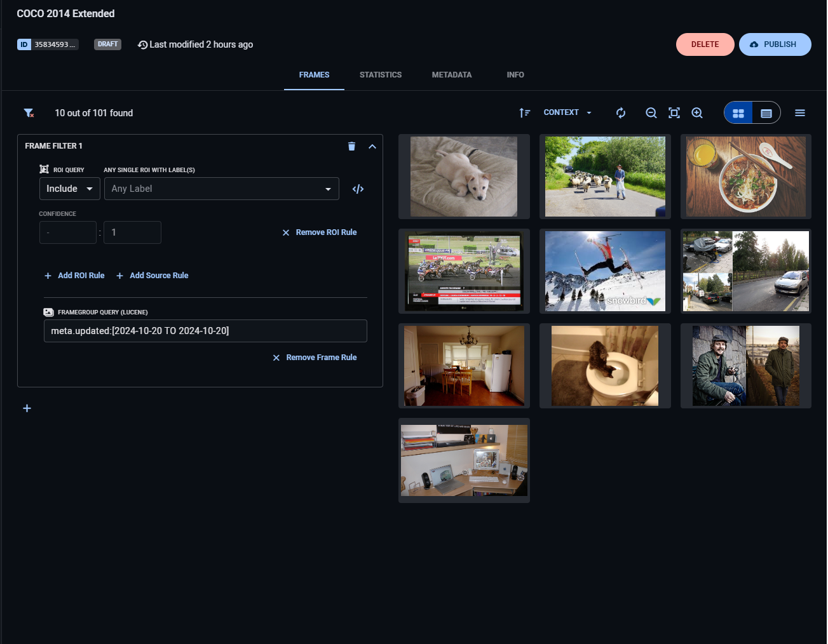Screen dimensions: 828x644
Task: Switch the ROI query to code view
Action: point(358,189)
